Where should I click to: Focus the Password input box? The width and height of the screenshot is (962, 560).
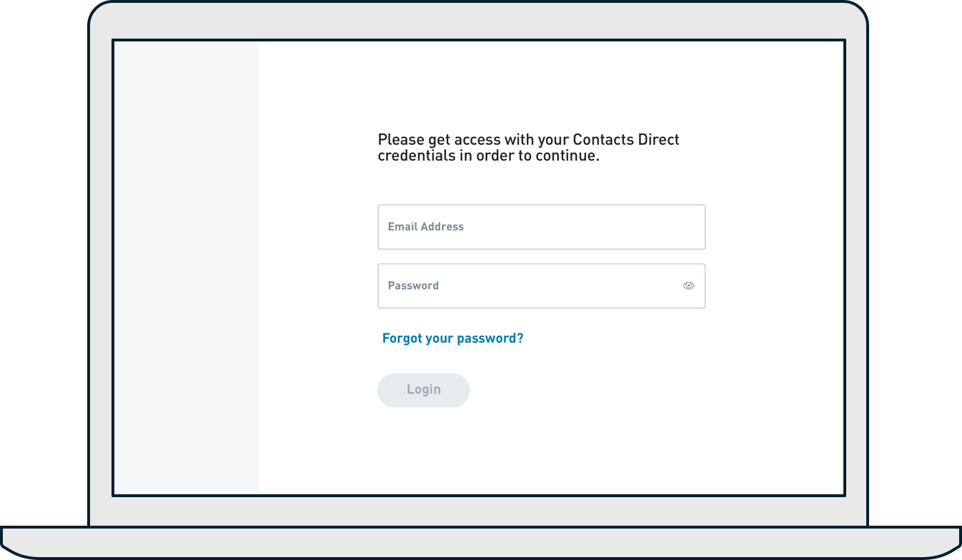coord(541,286)
